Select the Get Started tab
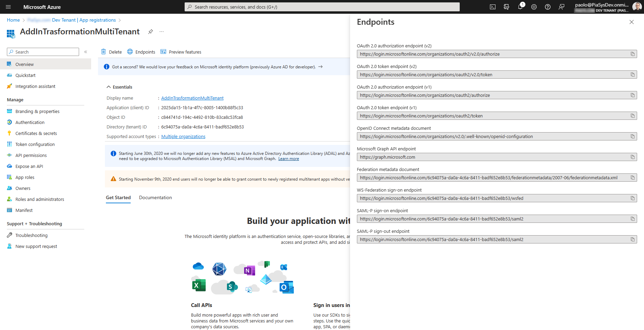The width and height of the screenshot is (644, 330). coord(118,197)
